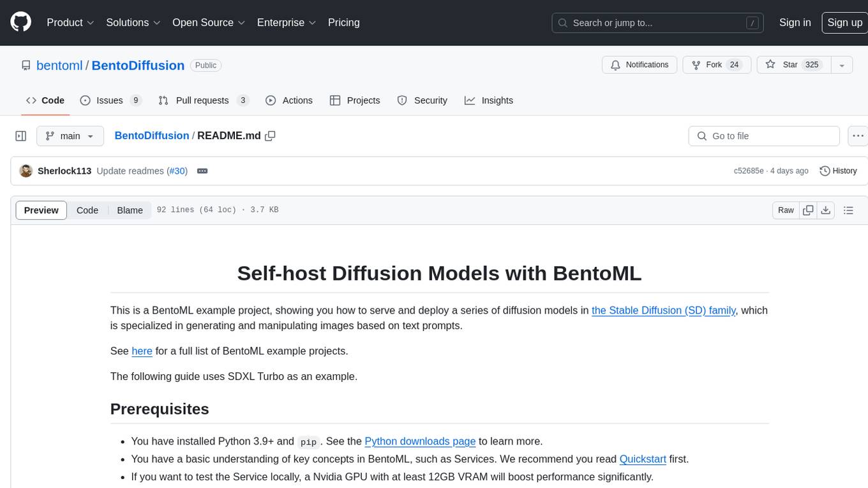Viewport: 868px width, 488px height.
Task: Open the more file actions menu
Action: [x=858, y=136]
